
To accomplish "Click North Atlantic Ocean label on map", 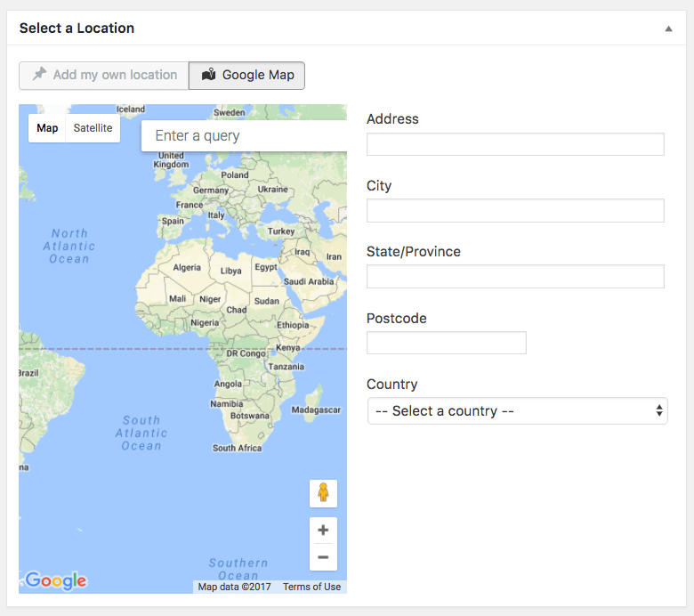I will pyautogui.click(x=69, y=247).
